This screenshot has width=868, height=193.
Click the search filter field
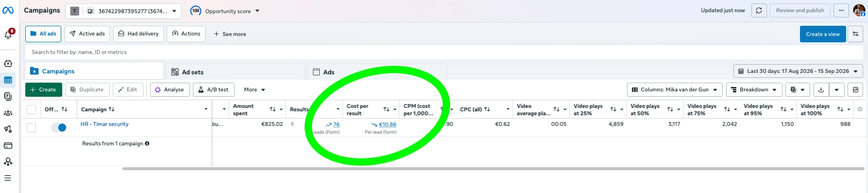point(444,52)
